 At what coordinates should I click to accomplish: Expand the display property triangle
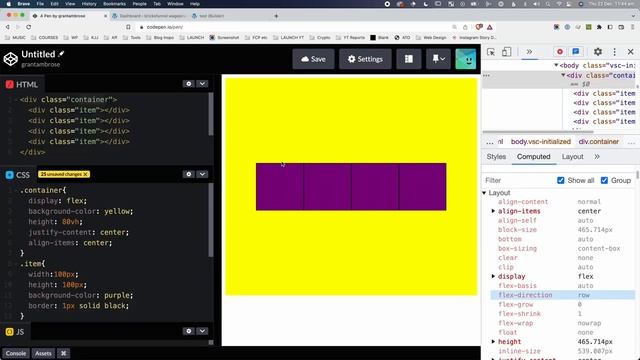(x=493, y=276)
